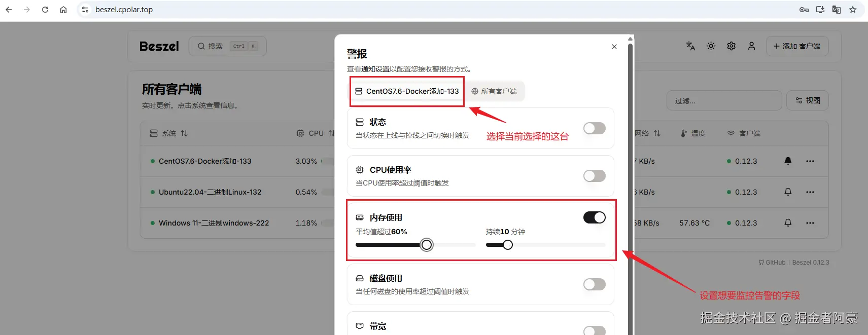The image size is (868, 335).
Task: Sort by 温度 column header
Action: (693, 133)
